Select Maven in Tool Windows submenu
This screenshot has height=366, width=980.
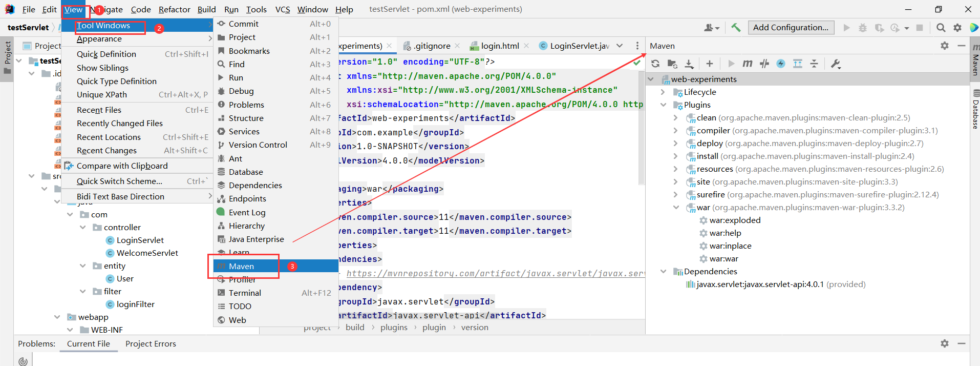click(275, 266)
